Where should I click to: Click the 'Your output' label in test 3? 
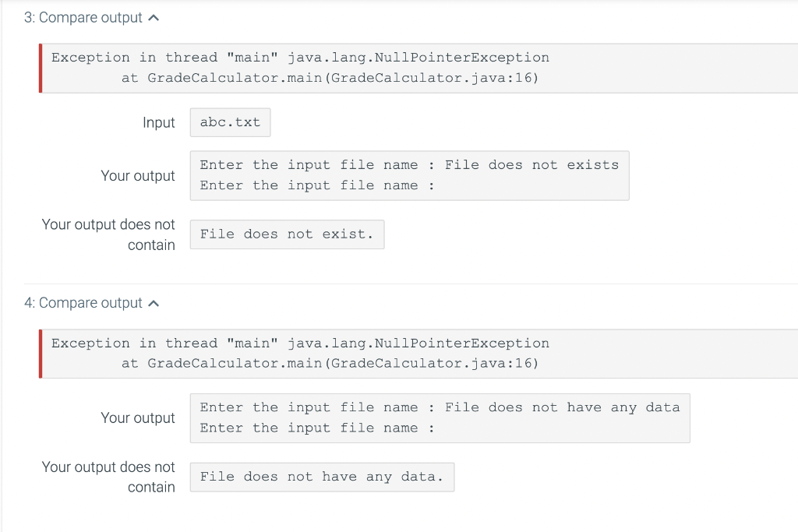(138, 175)
